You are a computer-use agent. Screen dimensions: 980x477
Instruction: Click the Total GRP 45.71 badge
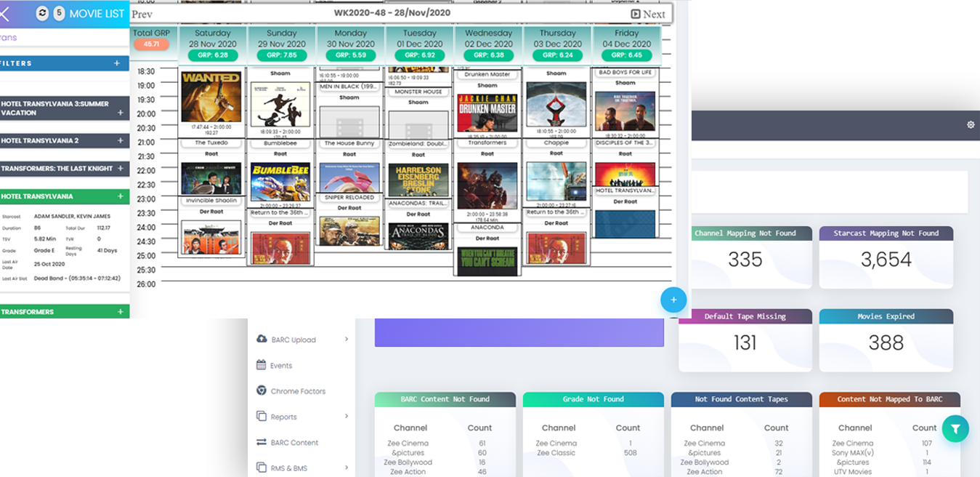click(151, 44)
